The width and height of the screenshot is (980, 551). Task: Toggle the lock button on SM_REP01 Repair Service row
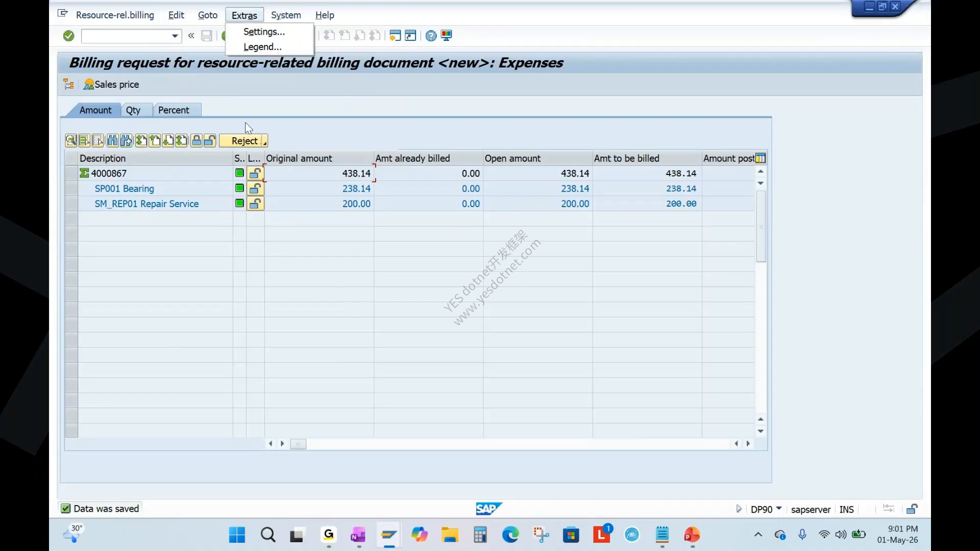(255, 204)
